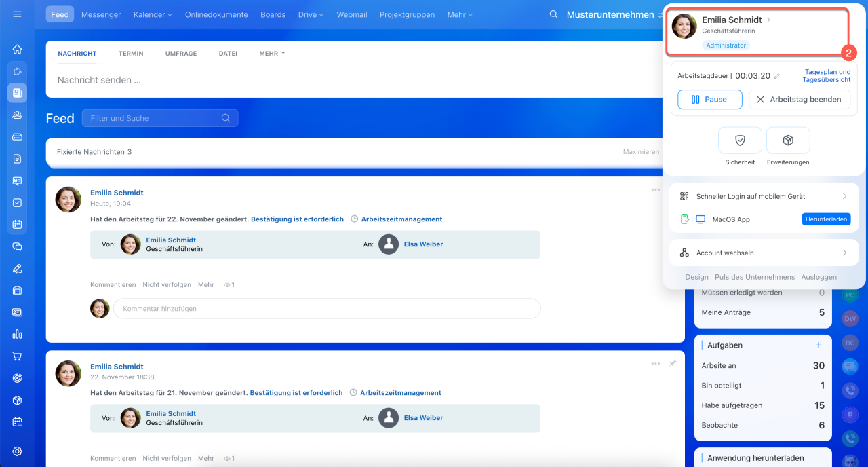Expand the Kalender dropdown in the top menu
868x467 pixels.
(x=153, y=14)
